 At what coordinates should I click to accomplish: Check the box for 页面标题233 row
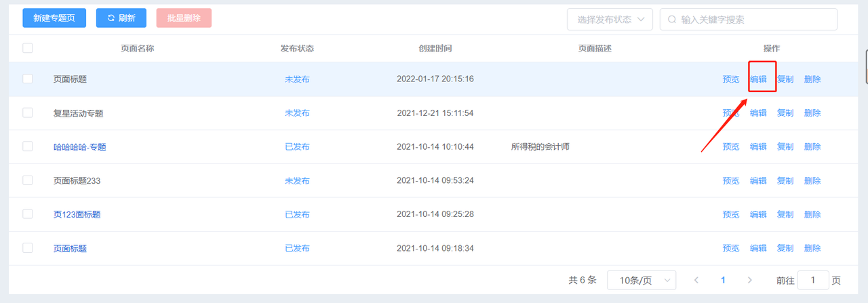click(28, 180)
